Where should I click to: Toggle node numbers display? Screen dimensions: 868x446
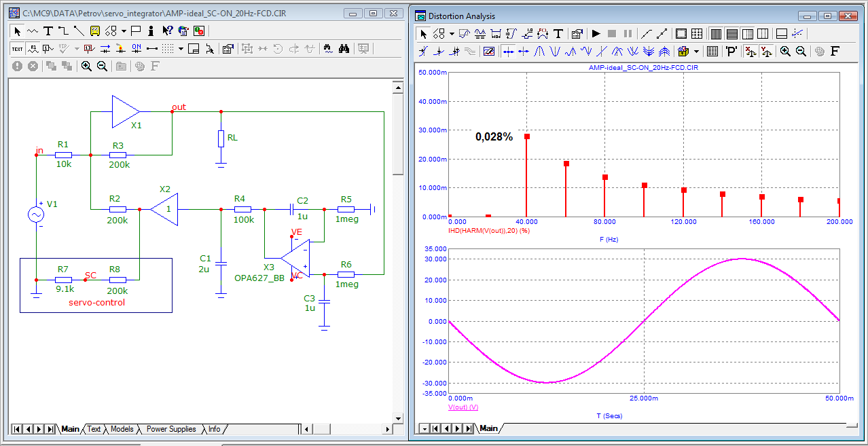[x=48, y=49]
